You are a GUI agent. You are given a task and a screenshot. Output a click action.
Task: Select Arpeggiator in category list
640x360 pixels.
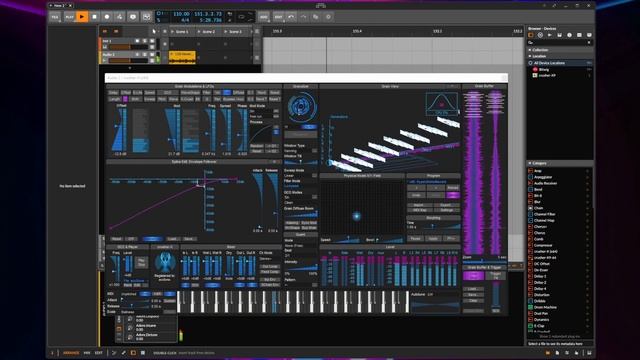pyautogui.click(x=543, y=177)
